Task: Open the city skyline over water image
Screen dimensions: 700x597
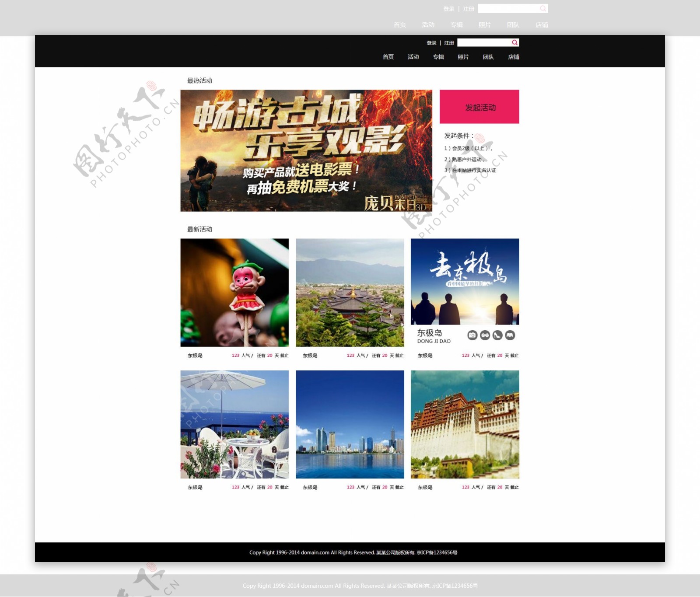Action: 350,424
